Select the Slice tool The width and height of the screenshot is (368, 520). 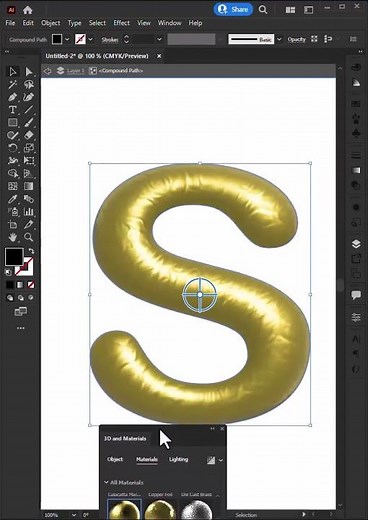(29, 224)
